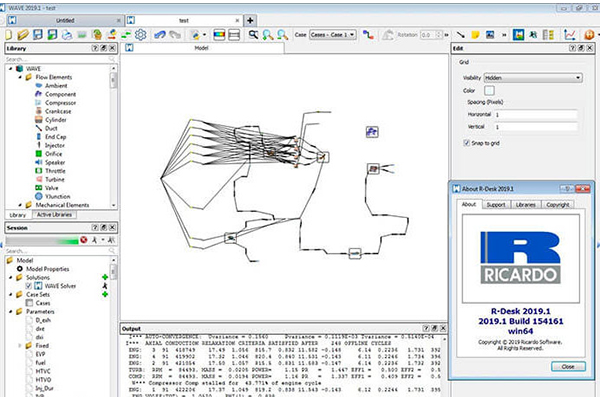600x397 pixels.
Task: Open the grid Visibility dropdown
Action: 533,78
